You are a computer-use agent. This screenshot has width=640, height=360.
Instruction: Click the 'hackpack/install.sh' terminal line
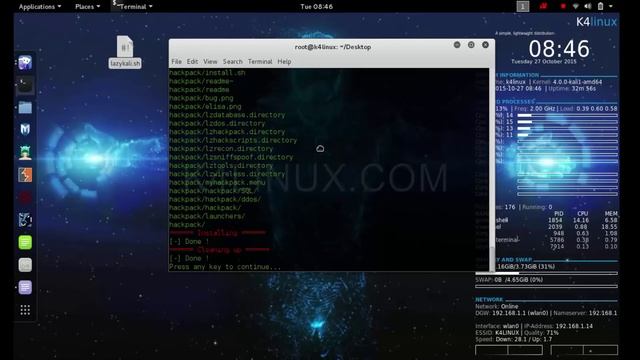207,73
